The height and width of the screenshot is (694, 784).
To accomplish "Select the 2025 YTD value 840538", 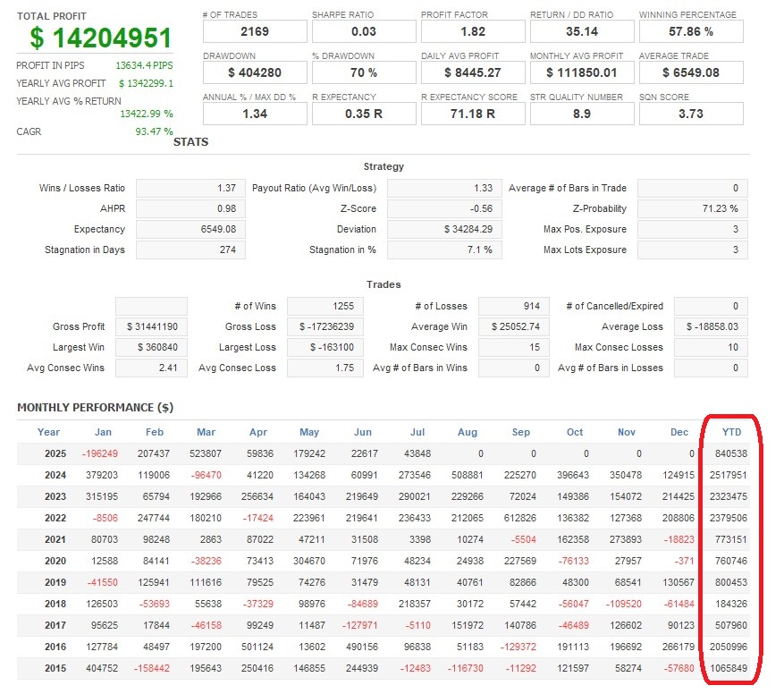I will pyautogui.click(x=731, y=453).
